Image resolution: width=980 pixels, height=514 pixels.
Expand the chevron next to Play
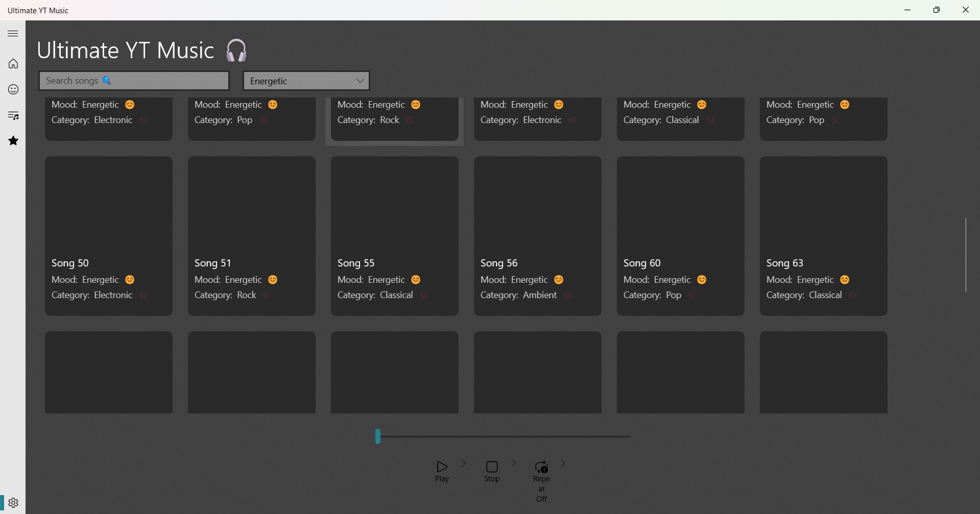463,463
